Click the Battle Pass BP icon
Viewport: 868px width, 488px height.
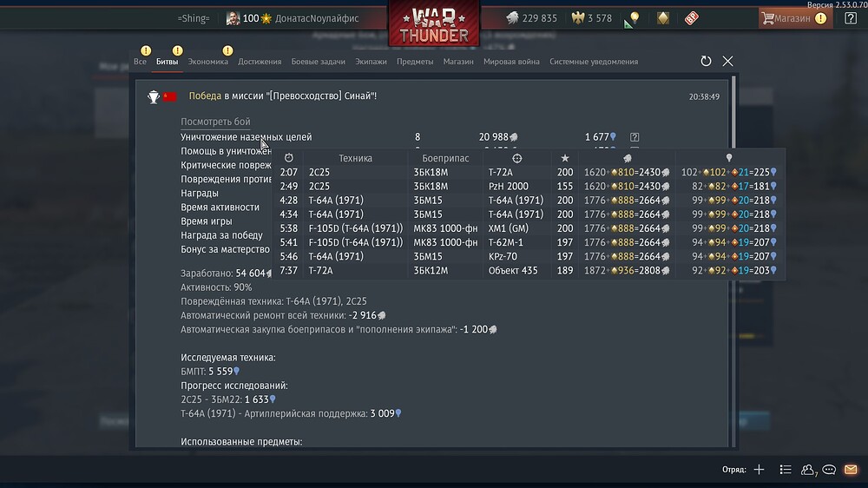pyautogui.click(x=692, y=18)
